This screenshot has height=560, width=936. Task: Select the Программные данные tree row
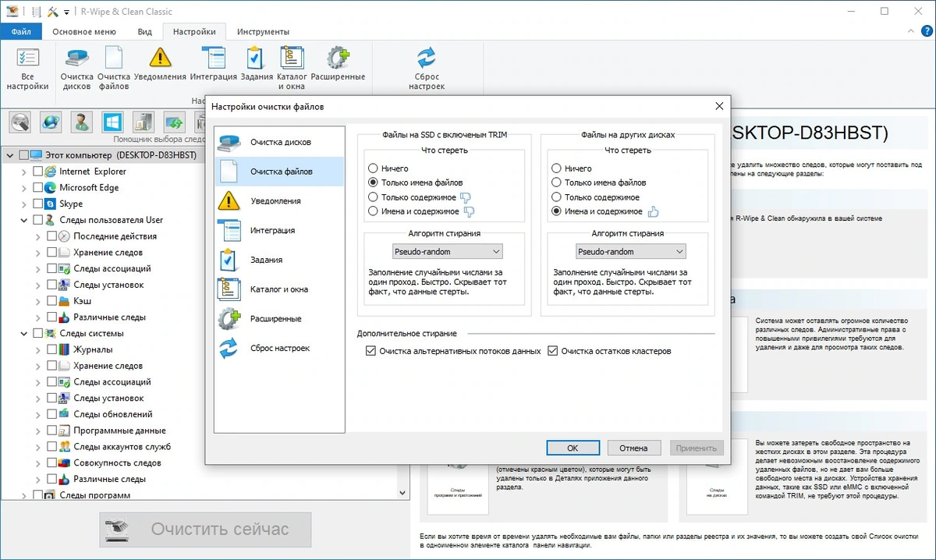click(119, 431)
